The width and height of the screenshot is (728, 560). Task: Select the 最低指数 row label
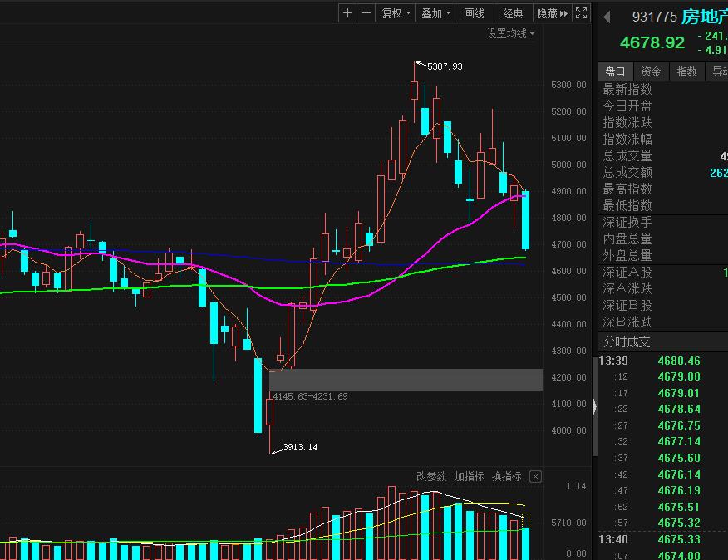627,205
